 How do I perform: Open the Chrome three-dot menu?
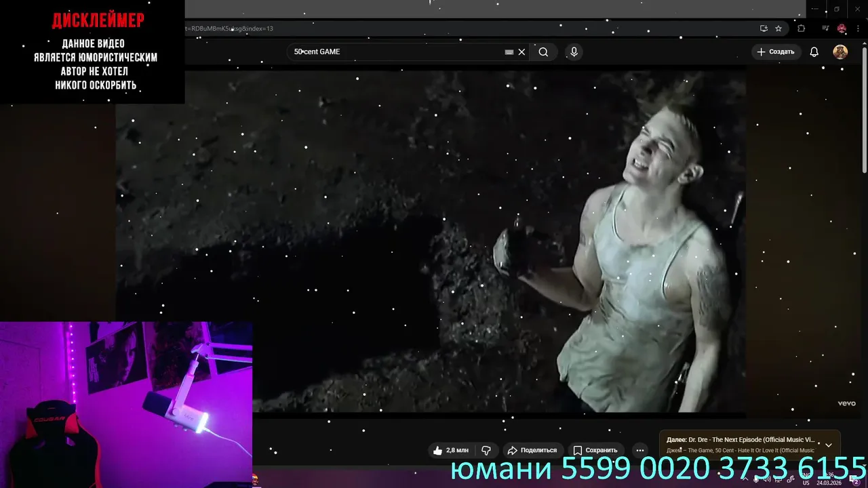(x=858, y=28)
